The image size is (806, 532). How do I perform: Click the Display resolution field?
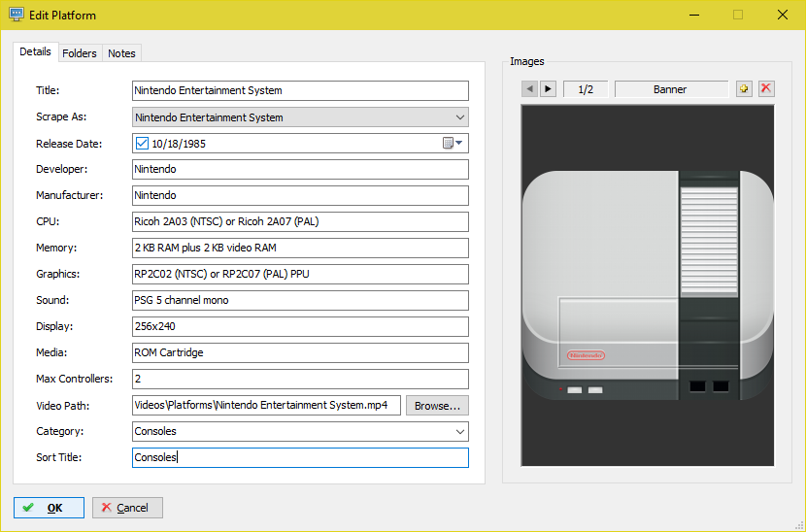[300, 326]
